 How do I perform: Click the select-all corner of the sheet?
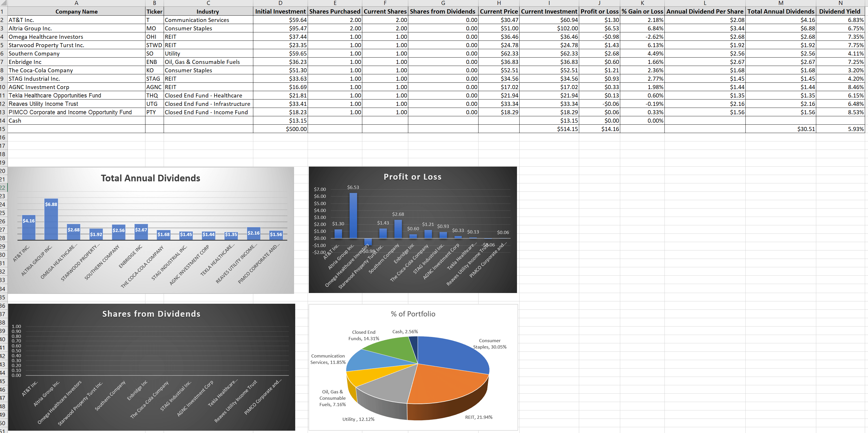(x=3, y=3)
